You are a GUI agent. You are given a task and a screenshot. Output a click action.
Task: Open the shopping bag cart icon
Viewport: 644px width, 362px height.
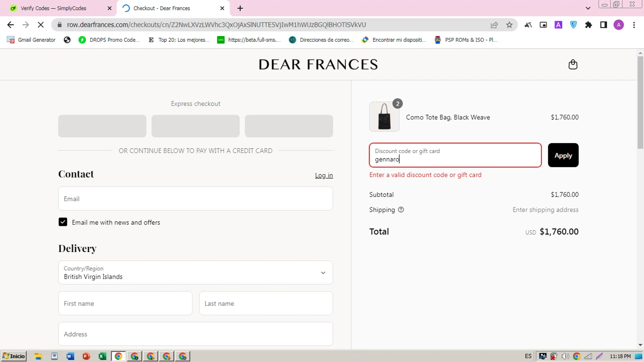[x=573, y=64]
